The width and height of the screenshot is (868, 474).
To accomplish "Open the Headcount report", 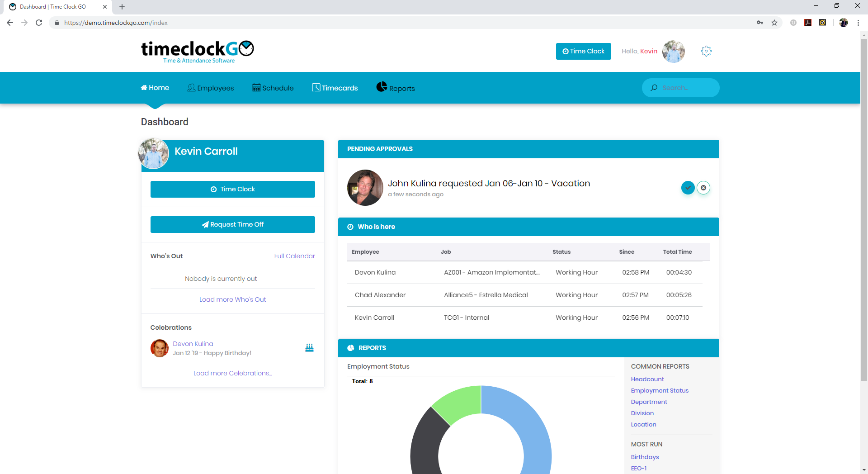I will (647, 379).
